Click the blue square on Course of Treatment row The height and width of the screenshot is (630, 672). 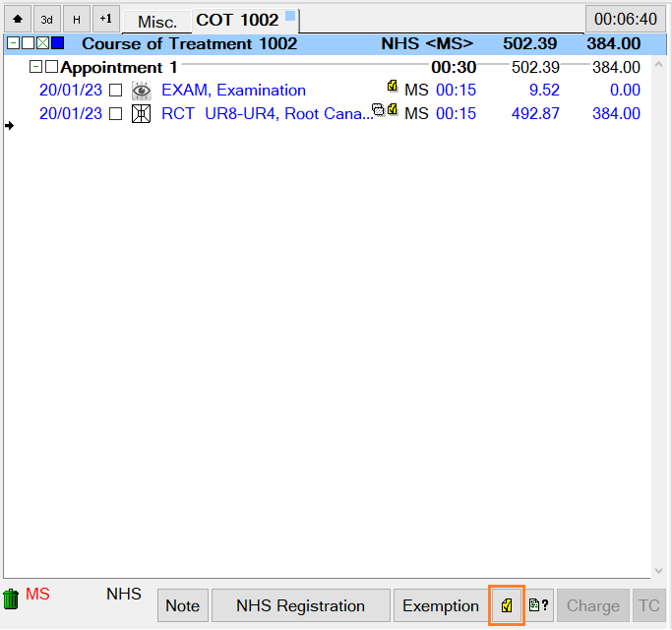tap(58, 44)
